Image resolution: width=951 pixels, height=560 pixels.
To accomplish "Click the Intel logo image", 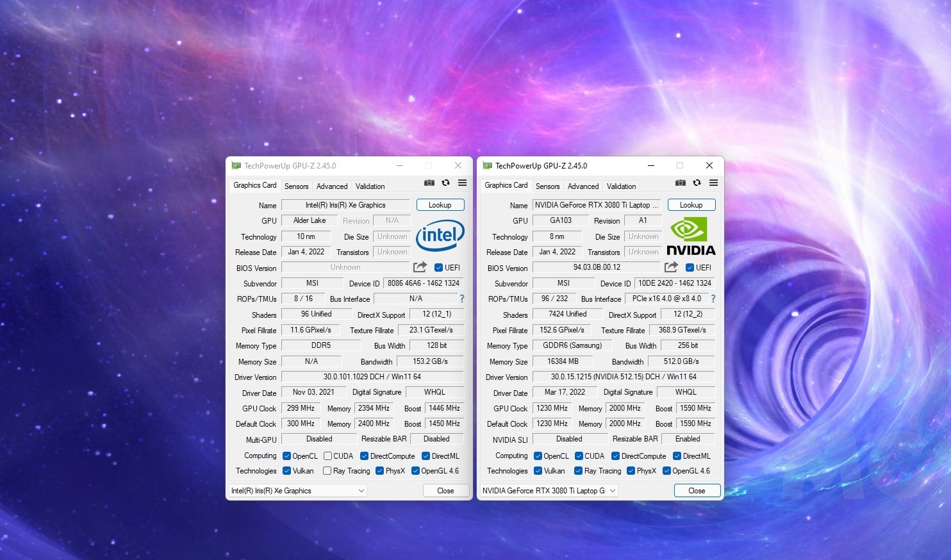I will (x=440, y=236).
